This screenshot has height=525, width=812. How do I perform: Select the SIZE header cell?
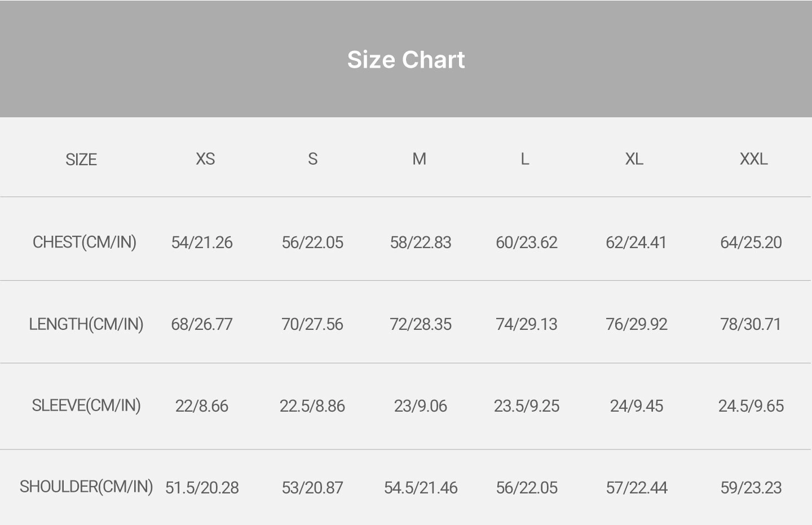tap(81, 160)
